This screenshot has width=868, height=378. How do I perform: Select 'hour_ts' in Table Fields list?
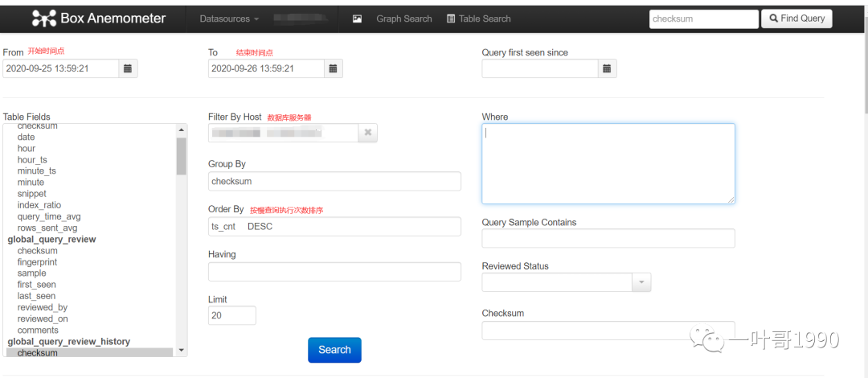point(32,159)
